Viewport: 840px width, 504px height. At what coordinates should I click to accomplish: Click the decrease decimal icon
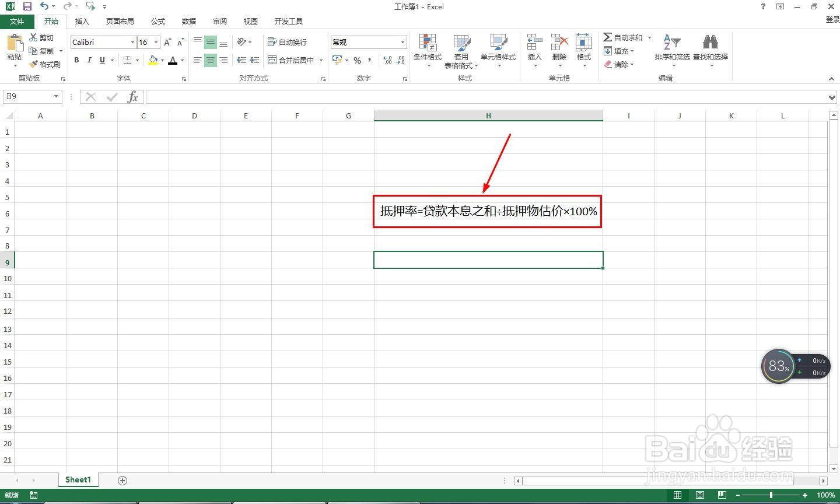pos(400,60)
